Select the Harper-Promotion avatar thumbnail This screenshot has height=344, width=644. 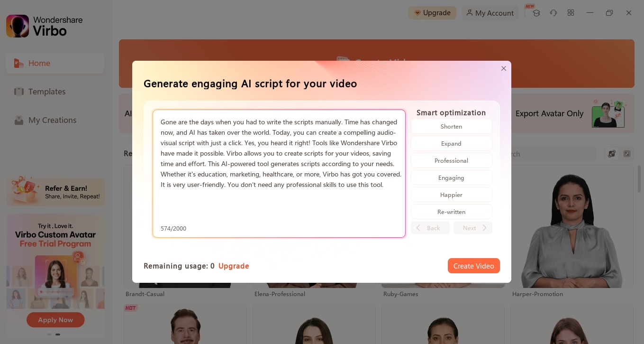coord(572,227)
